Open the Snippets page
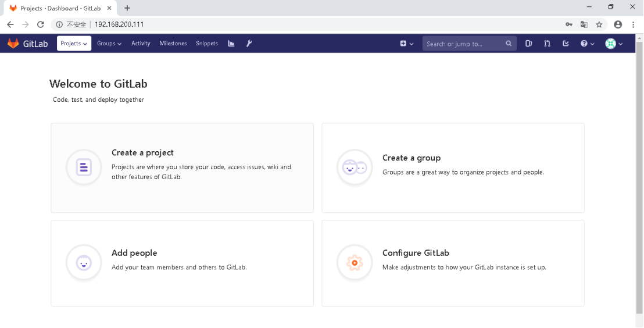Image resolution: width=644 pixels, height=328 pixels. [206, 43]
